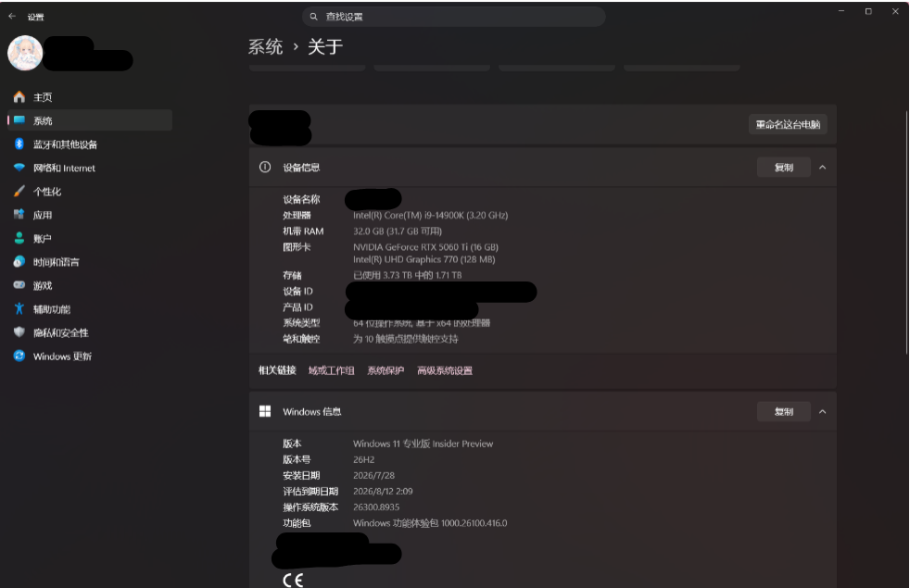This screenshot has height=588, width=910.
Task: Go back with the arrow in title bar
Action: click(x=12, y=17)
